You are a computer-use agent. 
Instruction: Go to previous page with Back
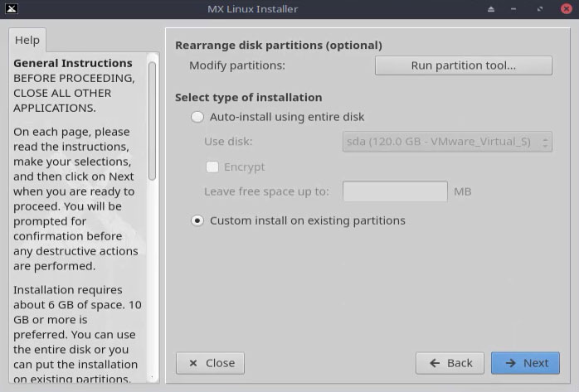pyautogui.click(x=450, y=363)
